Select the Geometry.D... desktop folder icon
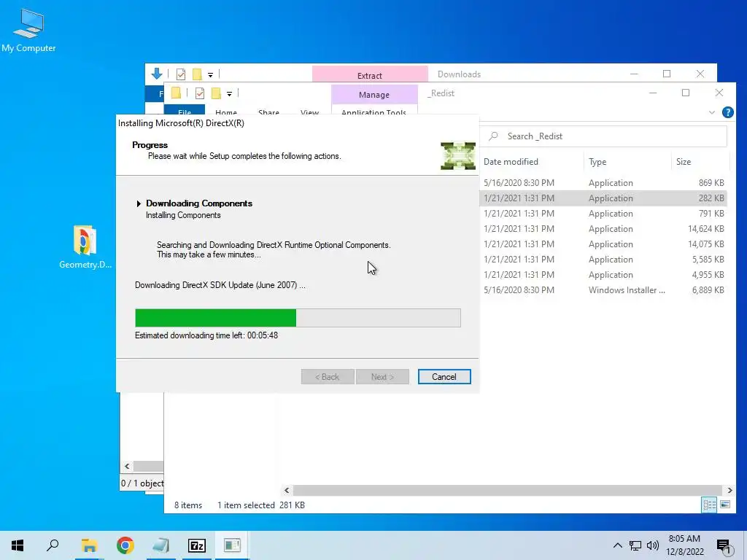 (x=85, y=247)
